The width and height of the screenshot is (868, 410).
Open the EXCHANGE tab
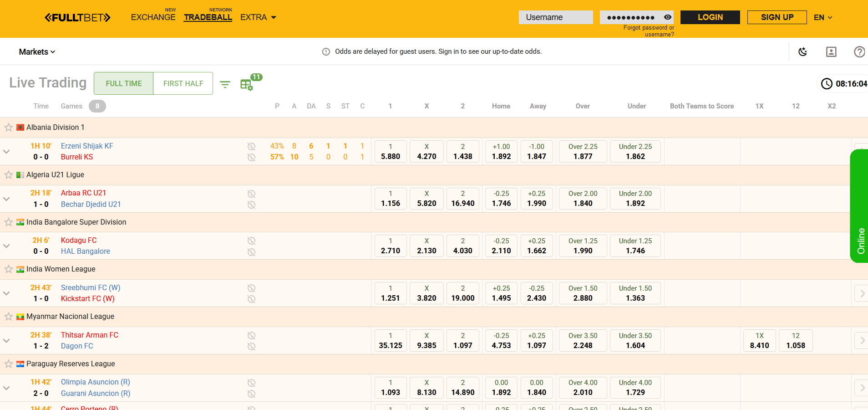[153, 17]
